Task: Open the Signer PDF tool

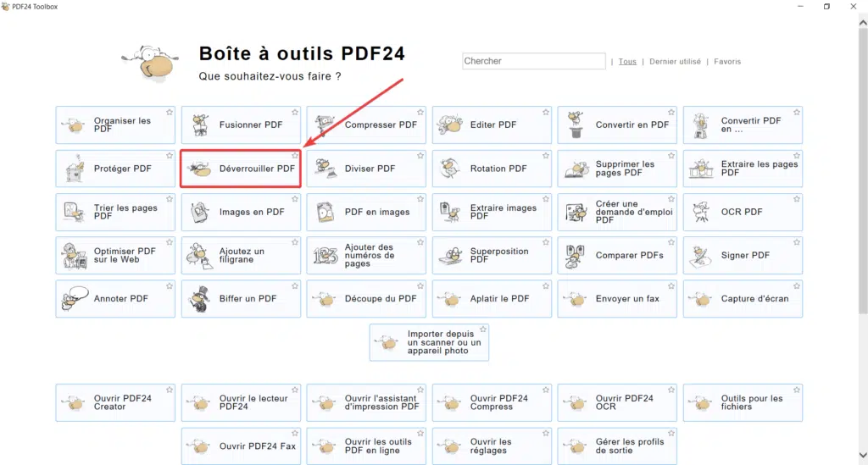Action: click(743, 256)
